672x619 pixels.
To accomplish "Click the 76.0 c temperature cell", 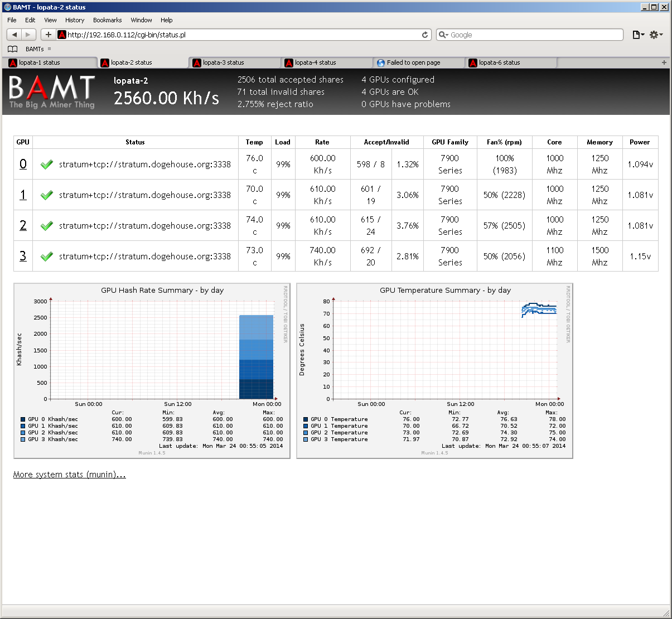I will [254, 165].
